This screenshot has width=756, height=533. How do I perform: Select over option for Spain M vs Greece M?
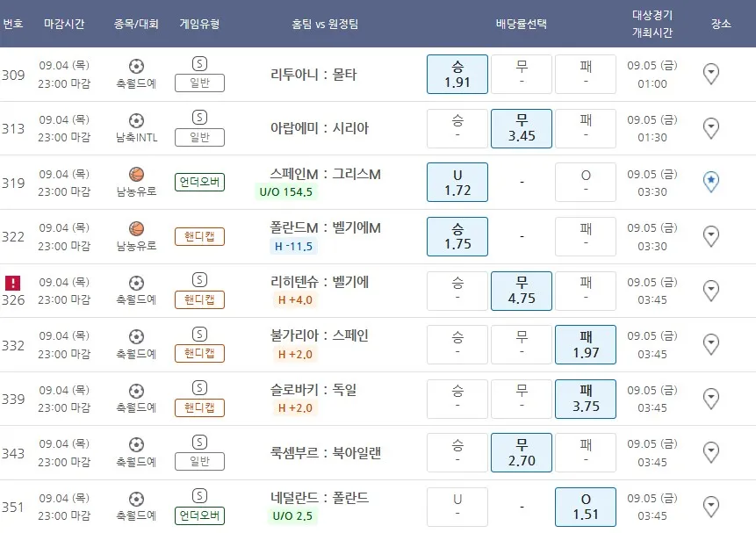(586, 182)
